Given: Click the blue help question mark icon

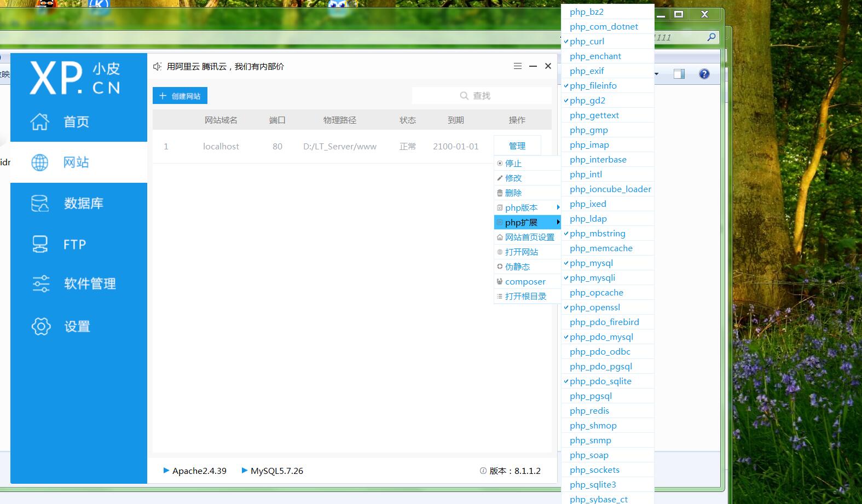Looking at the screenshot, I should (x=704, y=74).
